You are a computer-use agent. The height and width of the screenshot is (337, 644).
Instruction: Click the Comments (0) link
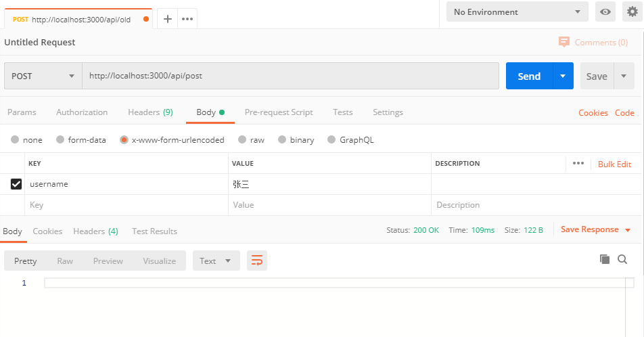[x=601, y=43]
